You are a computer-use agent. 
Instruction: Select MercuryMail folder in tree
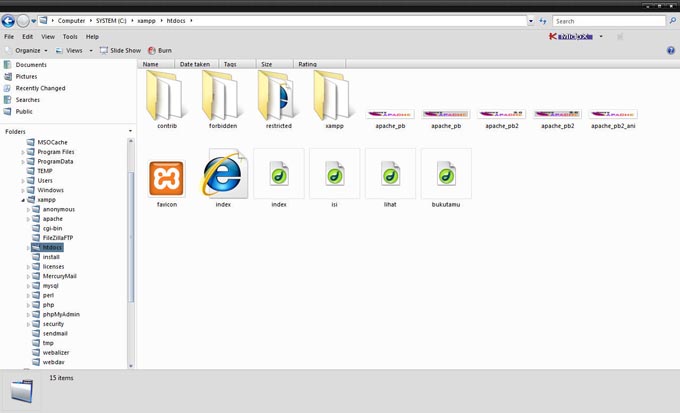pyautogui.click(x=55, y=276)
